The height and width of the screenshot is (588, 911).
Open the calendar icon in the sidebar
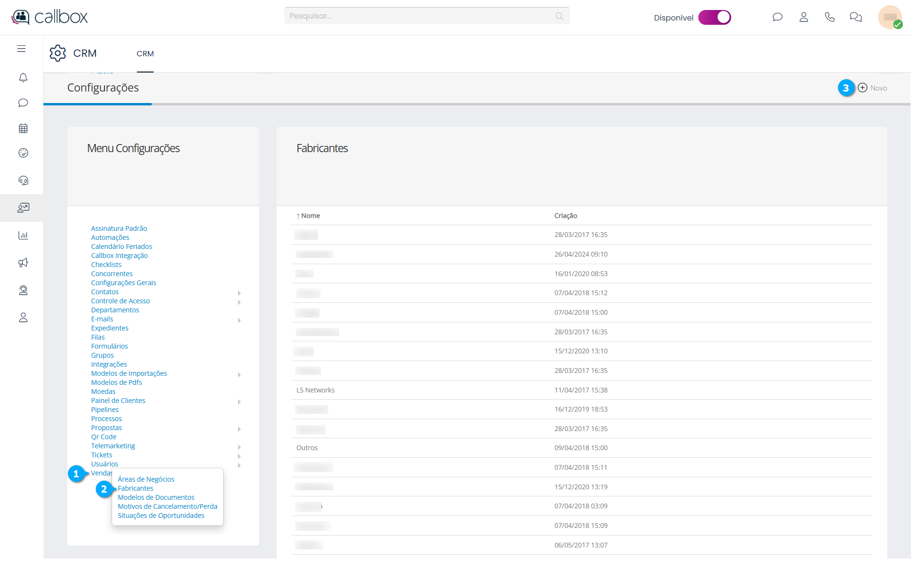(x=23, y=128)
